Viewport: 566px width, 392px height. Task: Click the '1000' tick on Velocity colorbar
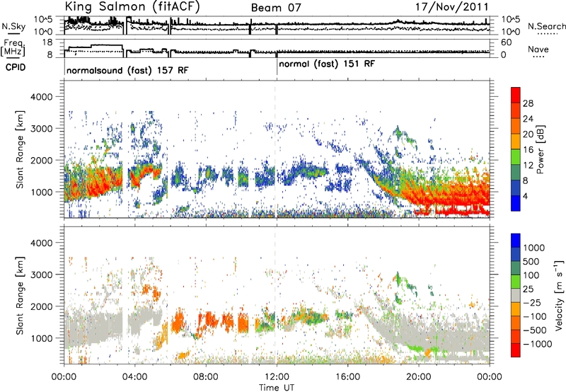534,248
